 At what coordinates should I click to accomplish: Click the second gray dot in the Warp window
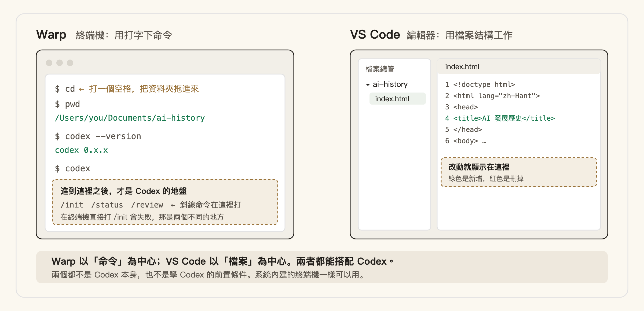click(x=60, y=63)
